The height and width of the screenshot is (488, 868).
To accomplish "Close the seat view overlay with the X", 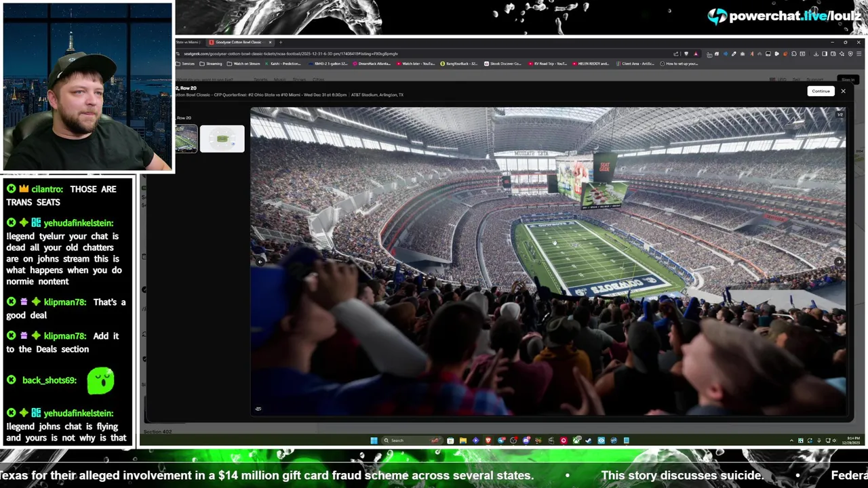I will point(843,91).
